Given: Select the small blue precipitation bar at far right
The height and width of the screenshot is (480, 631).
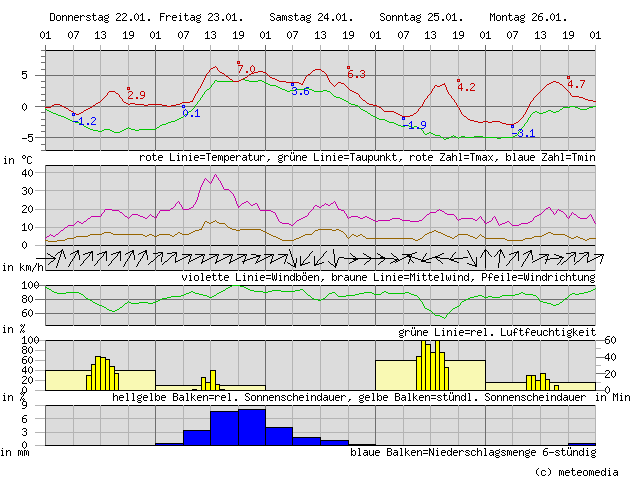Looking at the screenshot, I should click(582, 443).
